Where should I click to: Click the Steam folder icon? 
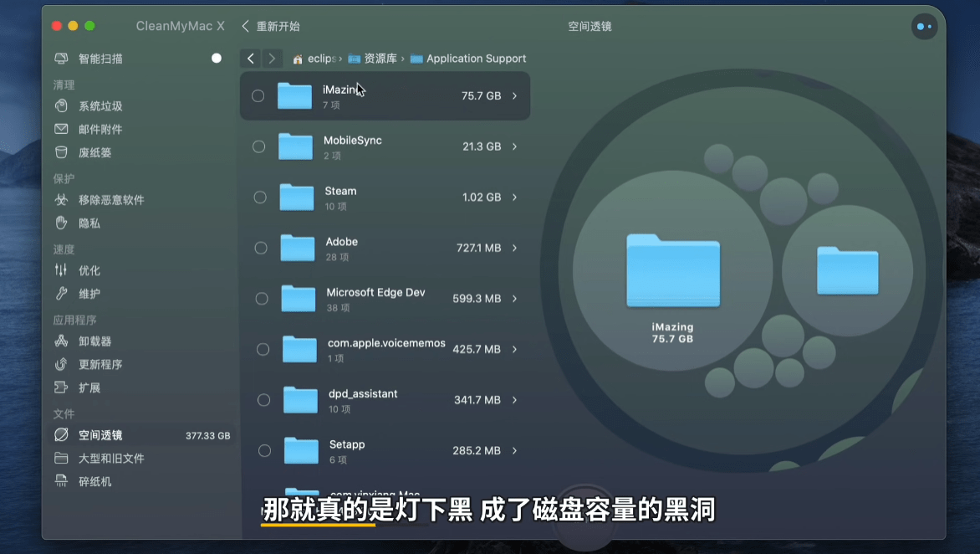[x=296, y=197]
